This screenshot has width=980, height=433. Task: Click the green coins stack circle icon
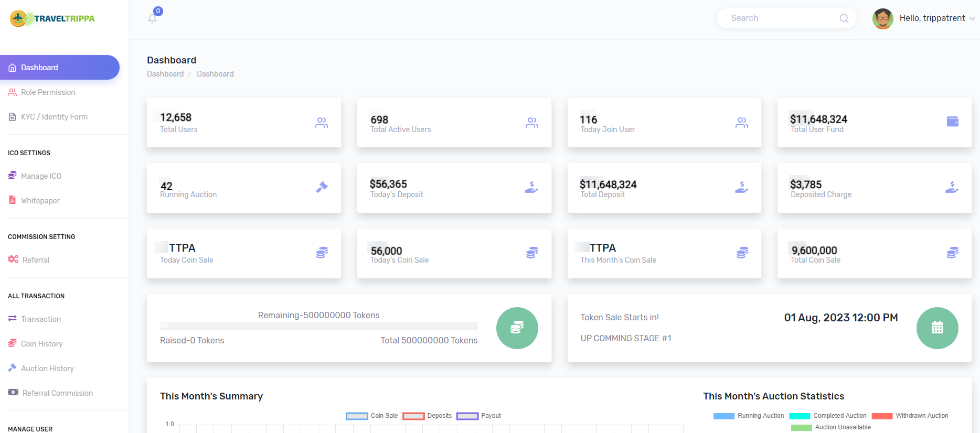(x=517, y=328)
